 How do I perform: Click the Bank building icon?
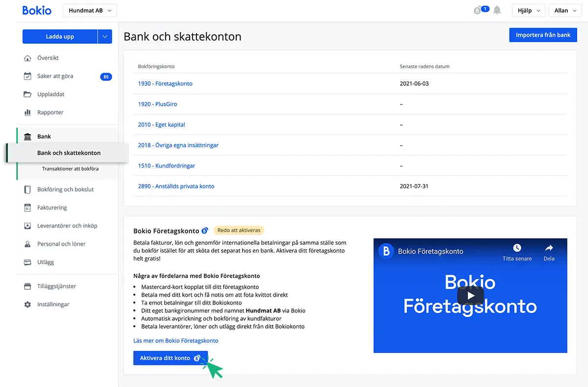point(27,136)
